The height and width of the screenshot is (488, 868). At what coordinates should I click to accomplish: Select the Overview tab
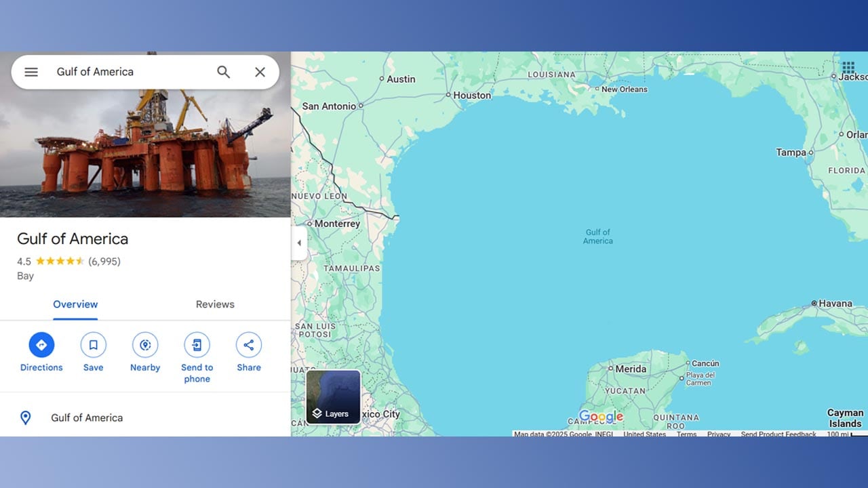(x=75, y=304)
